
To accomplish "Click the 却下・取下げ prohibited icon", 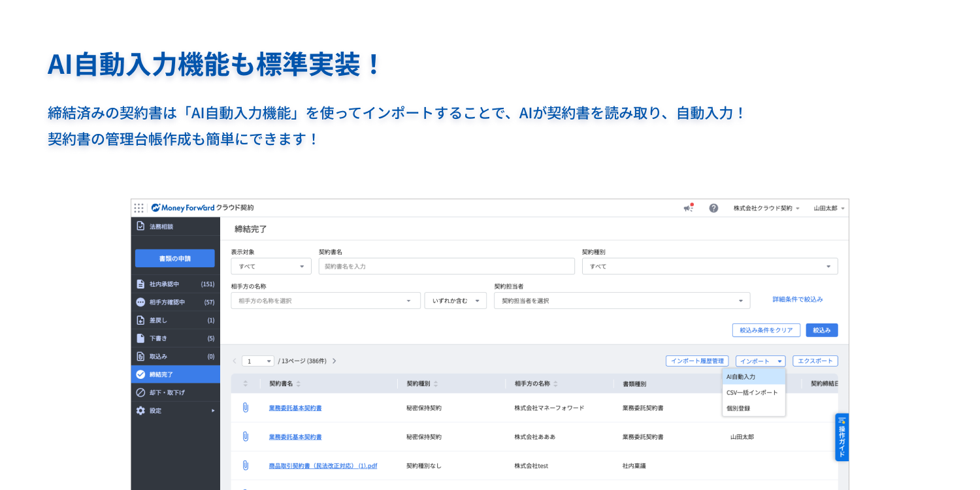I will coord(140,393).
